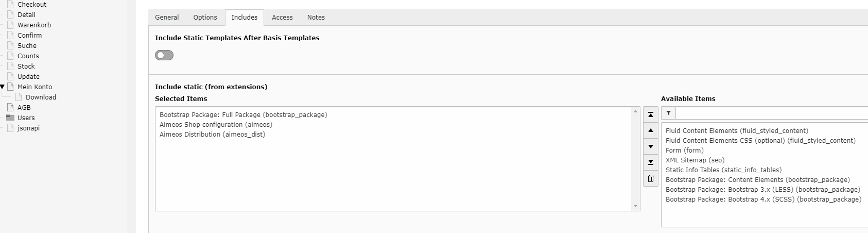Toggle Include Static Templates After Basis Templates

164,55
